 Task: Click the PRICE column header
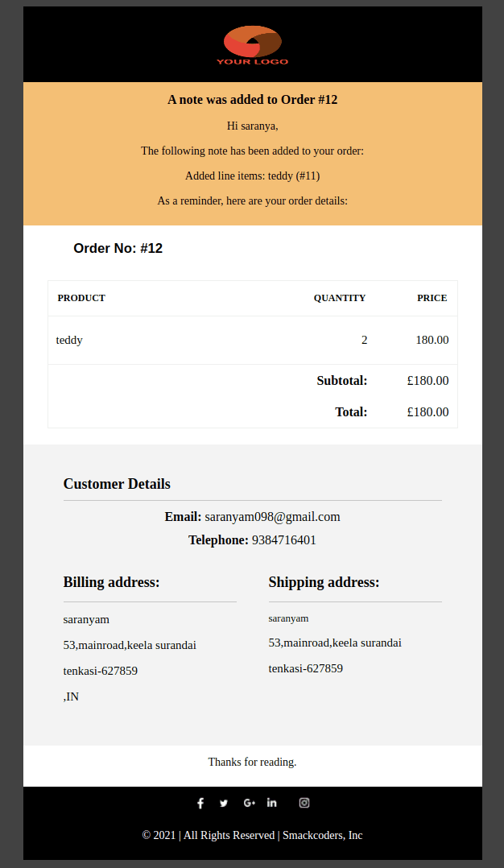432,298
